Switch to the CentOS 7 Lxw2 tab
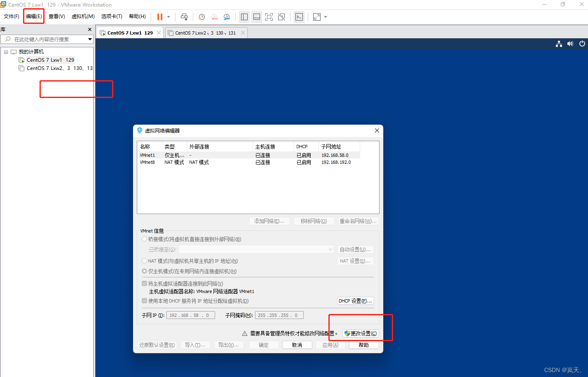Image resolution: width=588 pixels, height=377 pixels. point(206,33)
